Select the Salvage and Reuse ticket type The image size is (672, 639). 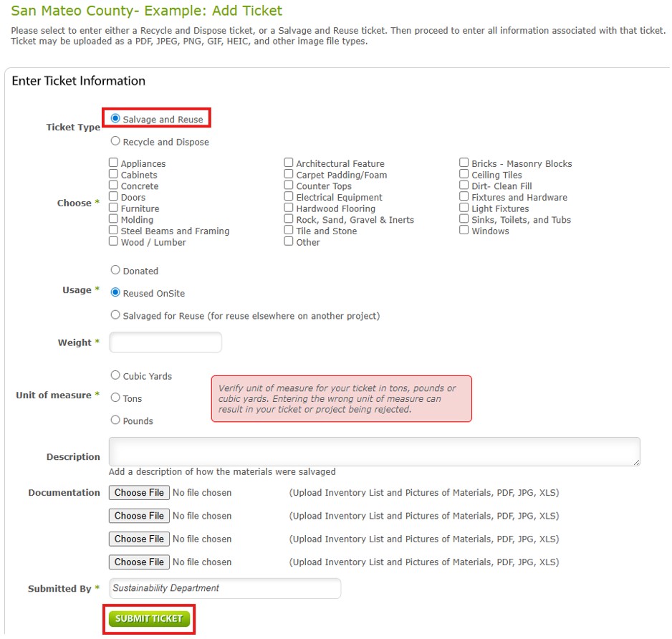[x=115, y=119]
